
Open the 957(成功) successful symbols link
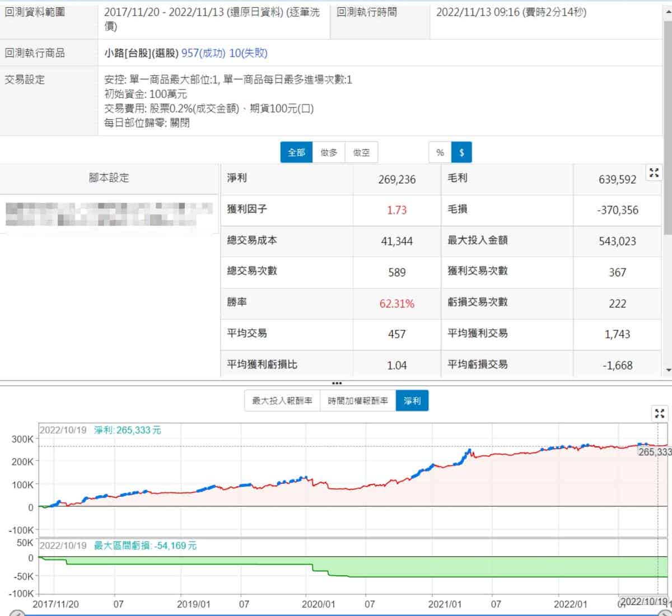[x=203, y=53]
